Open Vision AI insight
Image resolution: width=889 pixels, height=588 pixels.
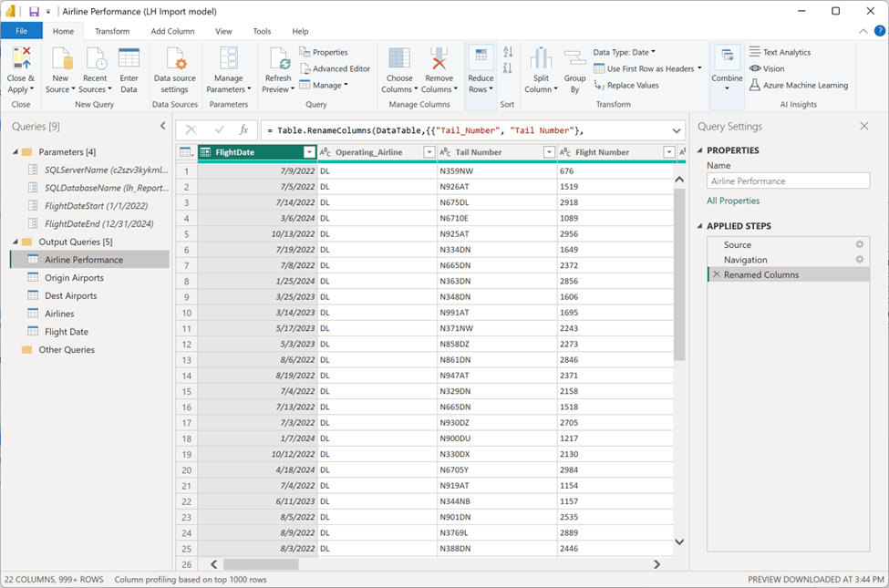(767, 68)
